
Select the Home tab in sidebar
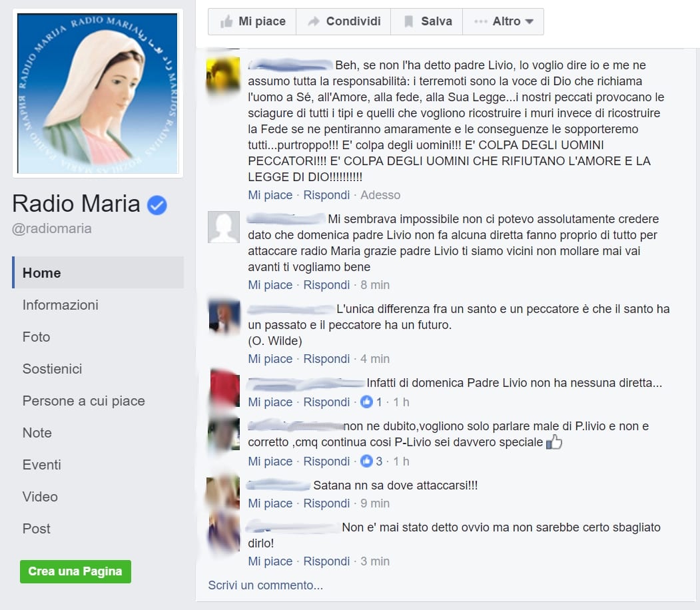98,272
